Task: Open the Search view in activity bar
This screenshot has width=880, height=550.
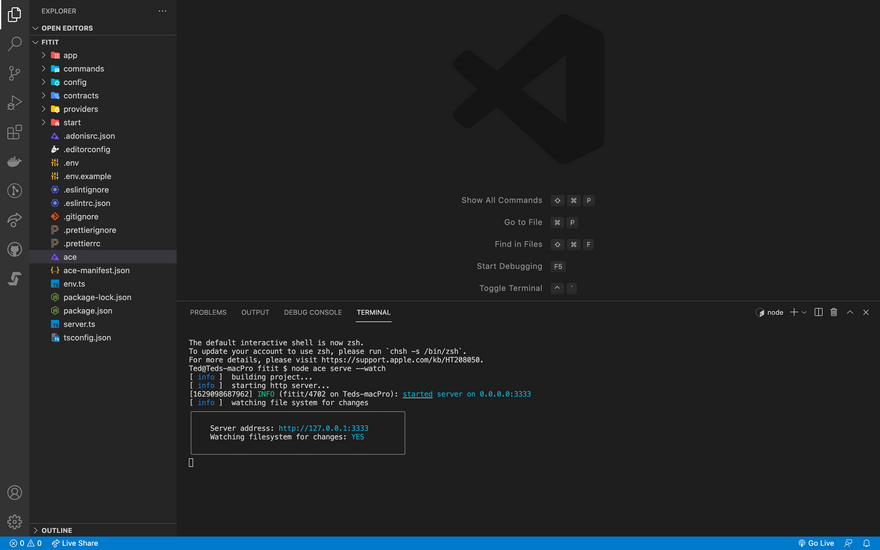Action: pyautogui.click(x=14, y=44)
